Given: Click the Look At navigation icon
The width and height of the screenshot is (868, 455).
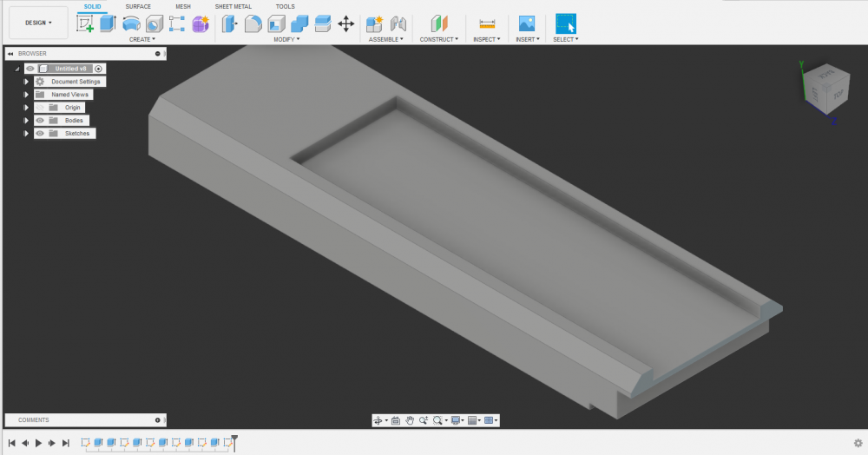Looking at the screenshot, I should tap(395, 420).
